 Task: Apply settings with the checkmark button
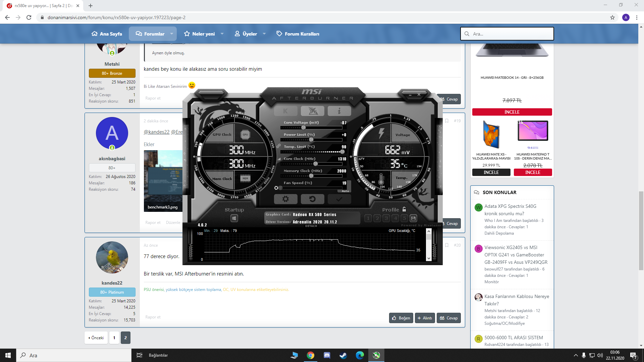(x=339, y=199)
